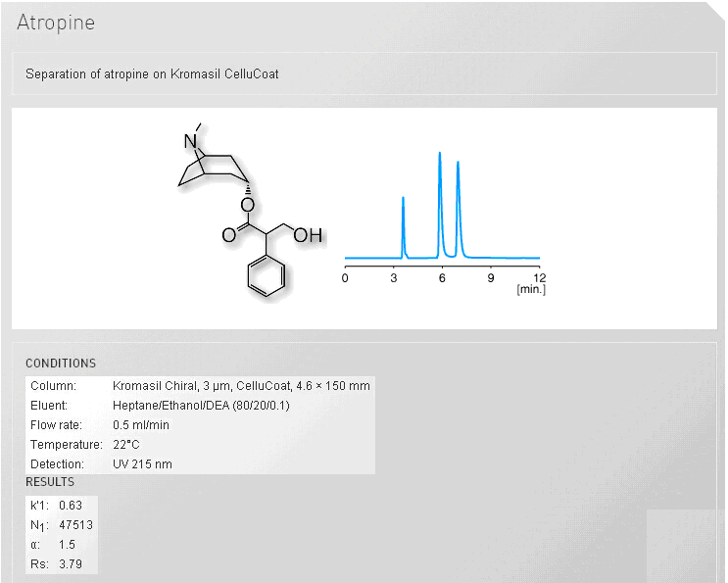Click the RESULTS section heading

(x=50, y=482)
